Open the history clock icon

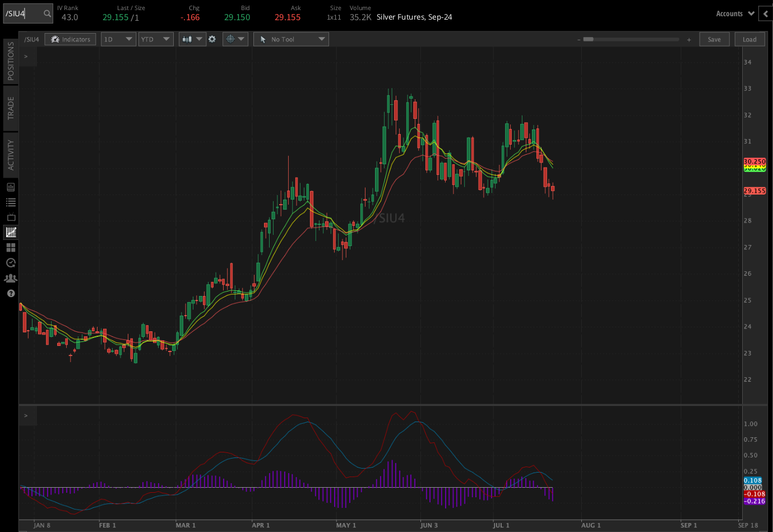coord(10,262)
